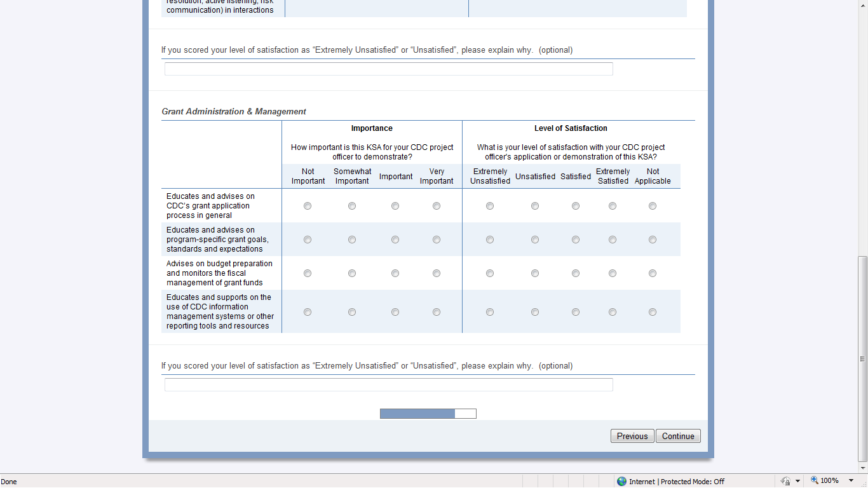Click the Continue button
Screen dimensions: 868x488
click(678, 436)
